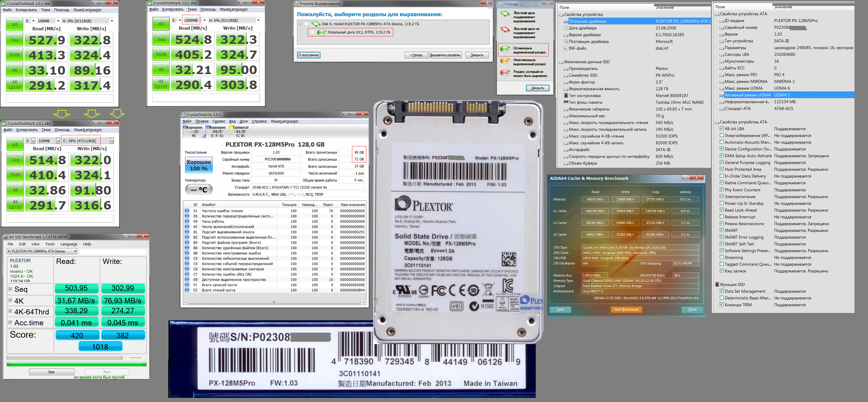Screen dimensions: 868x402
Task: Click the chip icon beside Тип флэш-памяти
Action: click(x=566, y=102)
